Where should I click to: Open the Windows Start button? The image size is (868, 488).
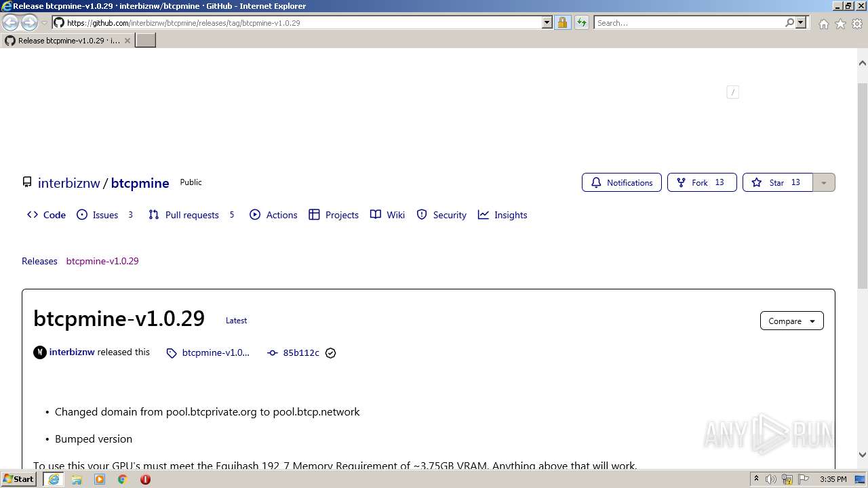point(19,479)
